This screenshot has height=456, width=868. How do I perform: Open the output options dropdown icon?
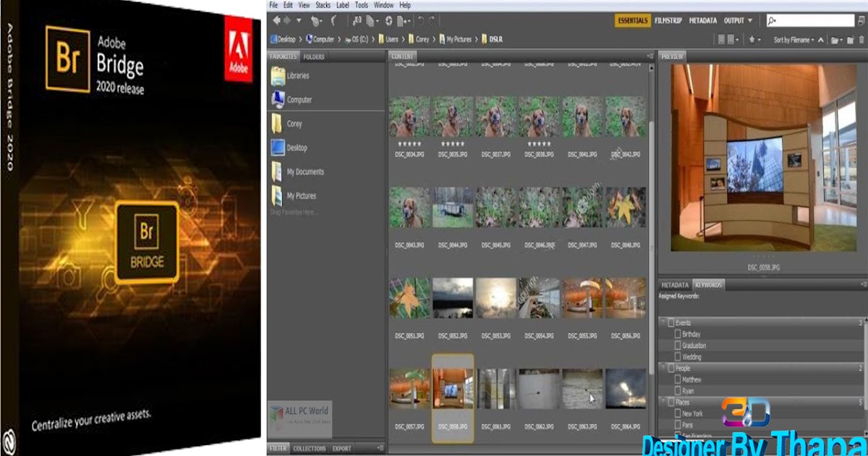[x=403, y=20]
